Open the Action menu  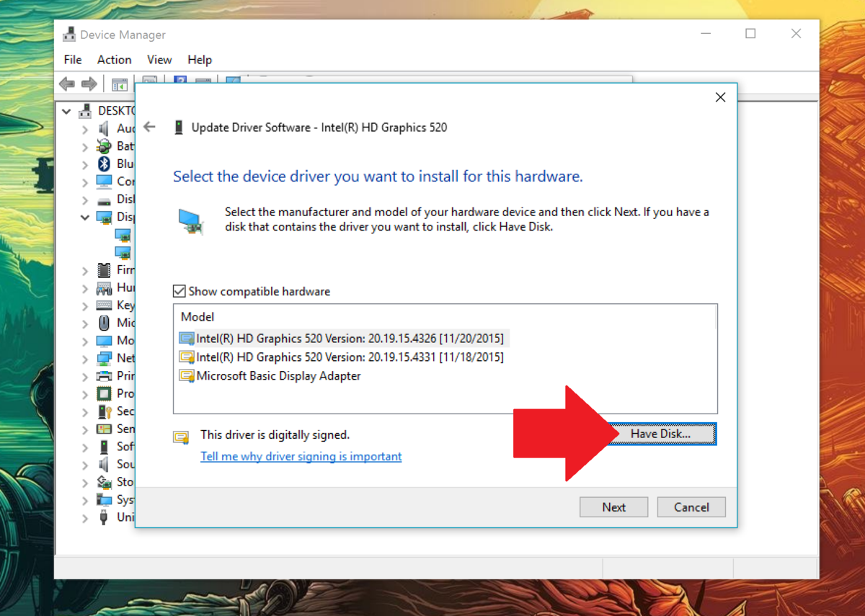click(x=115, y=60)
